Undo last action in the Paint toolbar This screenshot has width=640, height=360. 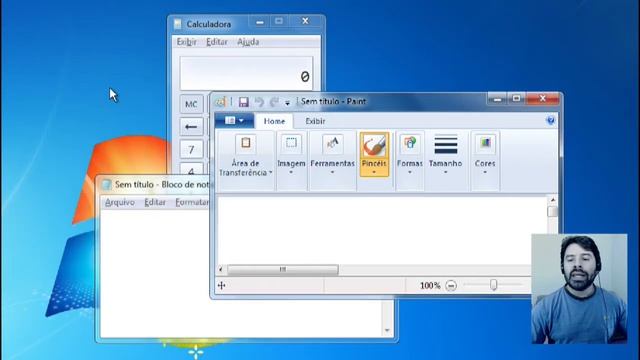pyautogui.click(x=259, y=102)
